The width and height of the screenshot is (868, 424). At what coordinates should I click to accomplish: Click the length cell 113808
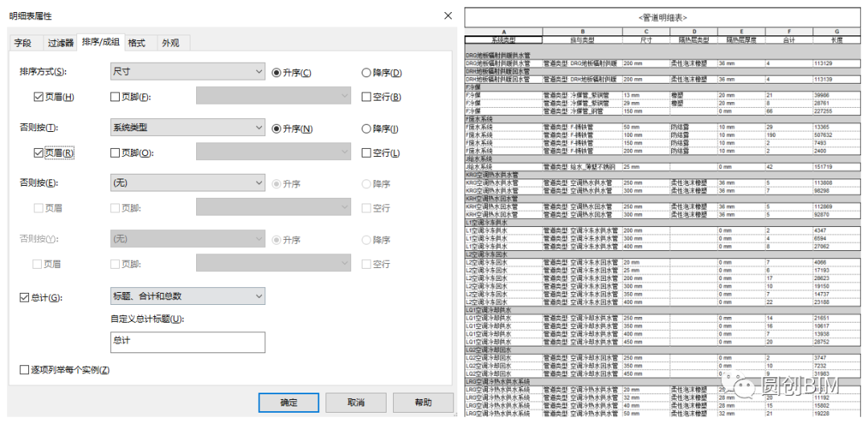click(x=837, y=183)
